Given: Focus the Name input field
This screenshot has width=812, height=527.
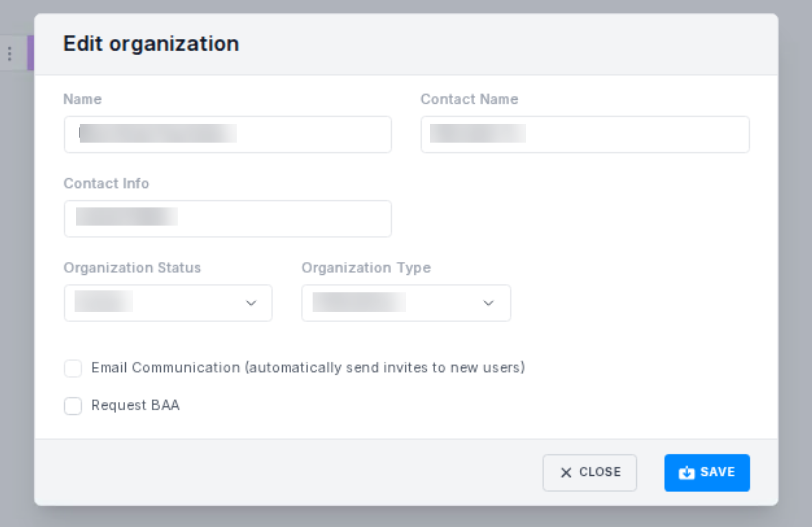Looking at the screenshot, I should 228,135.
